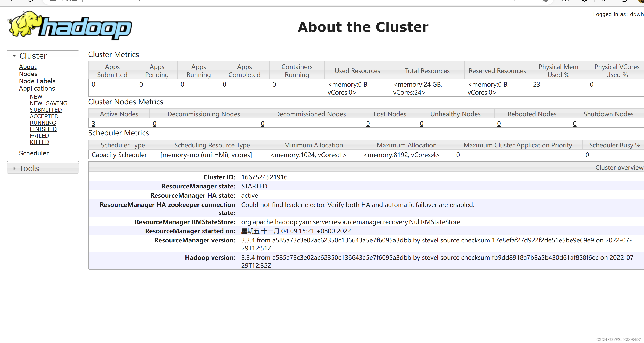This screenshot has width=644, height=343.
Task: Show KILLED applications
Action: click(x=39, y=142)
